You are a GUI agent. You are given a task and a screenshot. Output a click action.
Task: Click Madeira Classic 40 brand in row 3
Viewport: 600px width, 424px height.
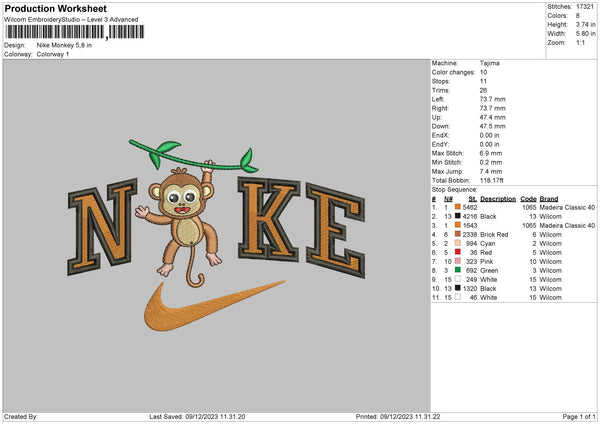pos(567,225)
